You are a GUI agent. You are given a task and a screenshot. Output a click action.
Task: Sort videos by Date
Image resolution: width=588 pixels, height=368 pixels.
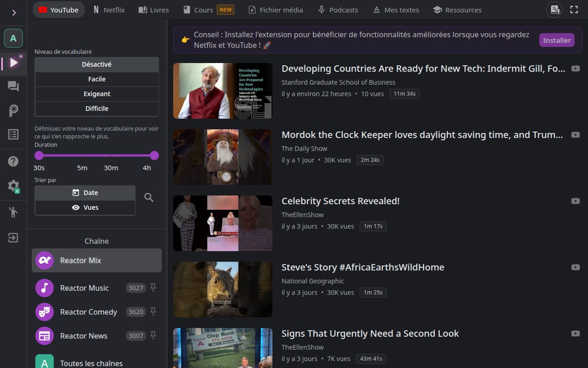pyautogui.click(x=85, y=193)
